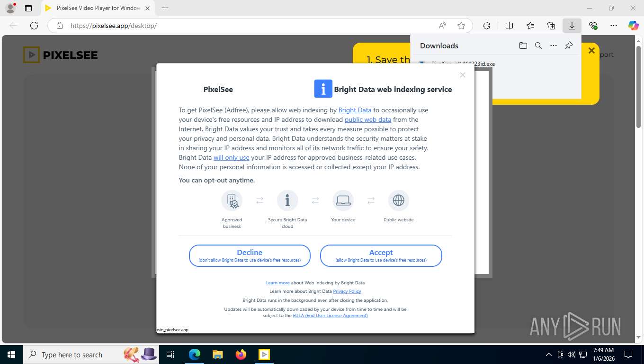Open the public web data link
This screenshot has height=364, width=644.
pos(368,119)
